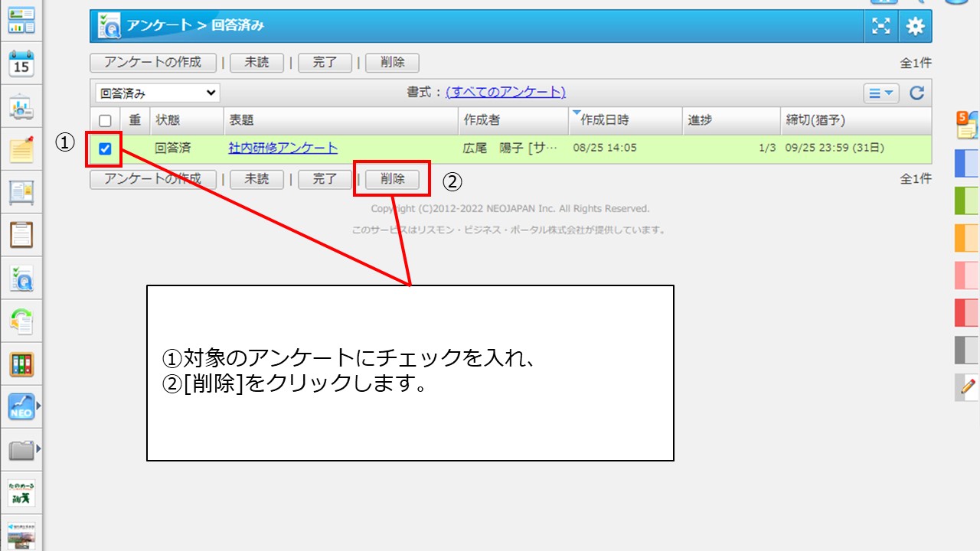
Task: Click the 締切(猶予) column header
Action: [815, 120]
